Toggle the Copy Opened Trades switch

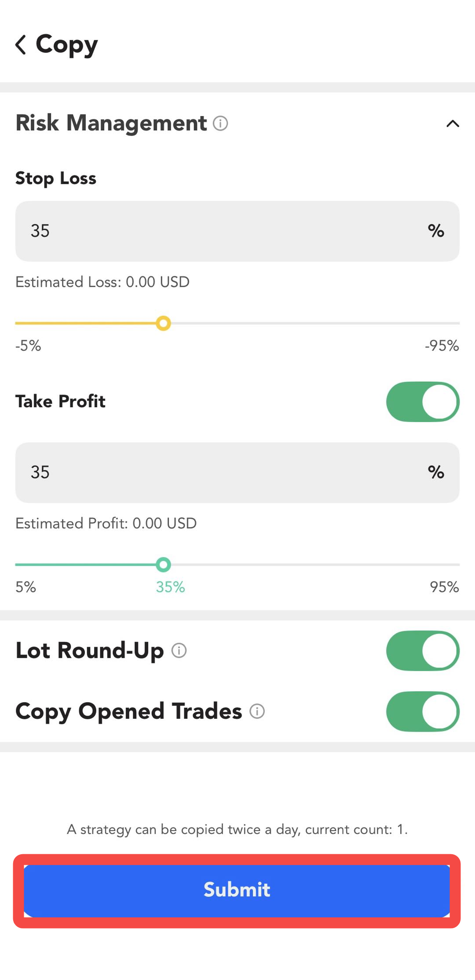423,711
